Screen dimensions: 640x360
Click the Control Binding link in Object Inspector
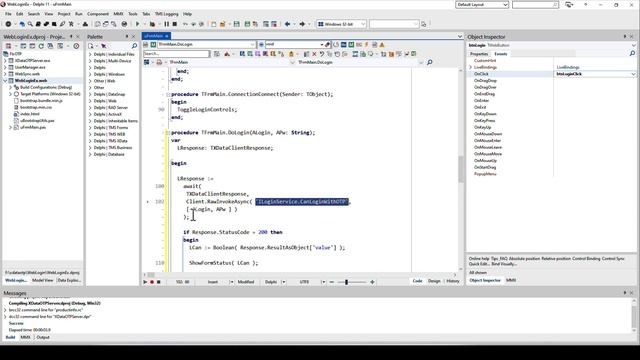[586, 259]
